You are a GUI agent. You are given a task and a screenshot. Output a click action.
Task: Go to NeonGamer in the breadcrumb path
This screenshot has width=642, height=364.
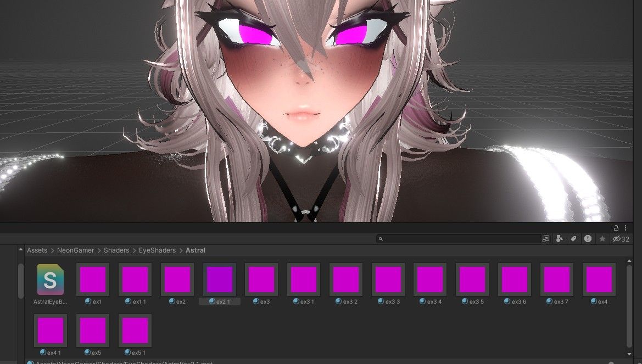tap(75, 250)
